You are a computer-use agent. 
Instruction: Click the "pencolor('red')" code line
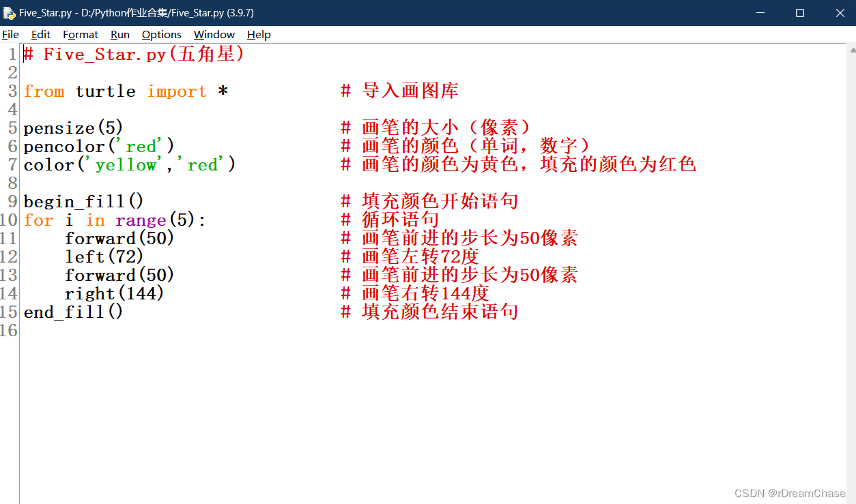99,147
